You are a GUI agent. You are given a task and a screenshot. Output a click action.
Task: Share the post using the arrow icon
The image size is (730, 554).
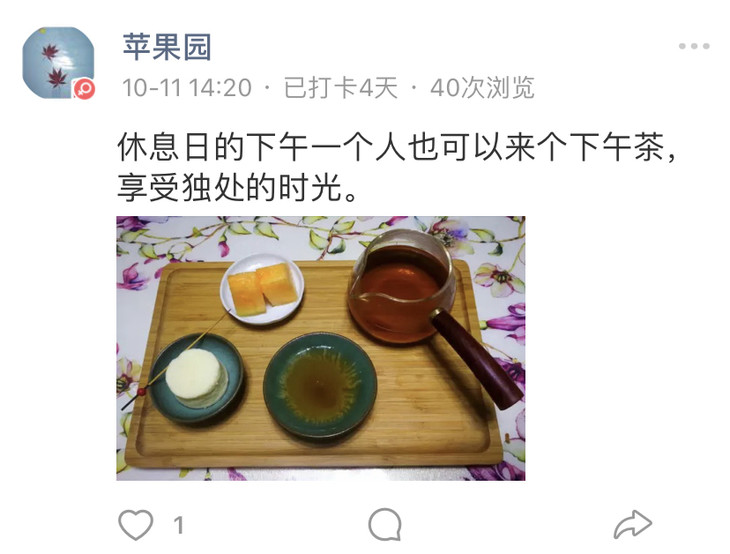coord(633,524)
